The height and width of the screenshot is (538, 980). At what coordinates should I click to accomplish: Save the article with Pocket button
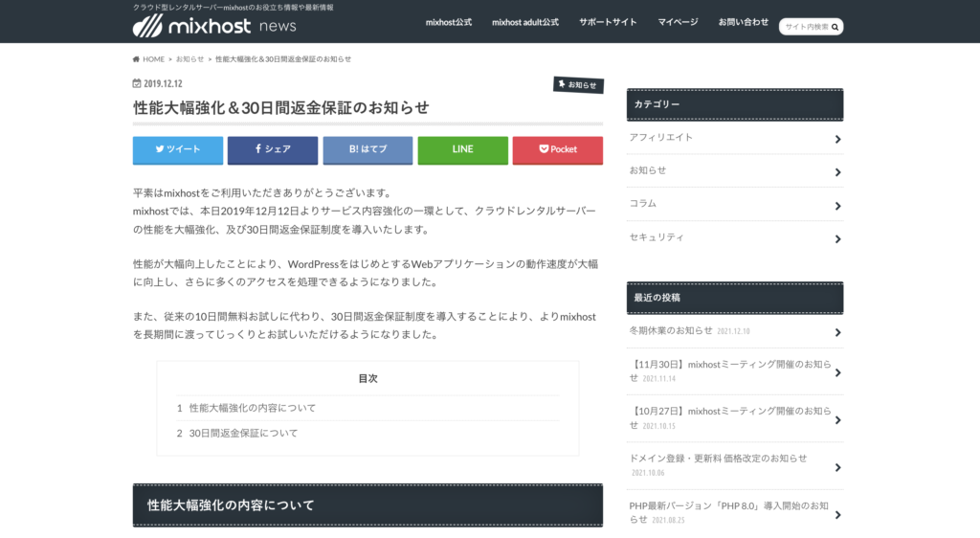pos(558,150)
